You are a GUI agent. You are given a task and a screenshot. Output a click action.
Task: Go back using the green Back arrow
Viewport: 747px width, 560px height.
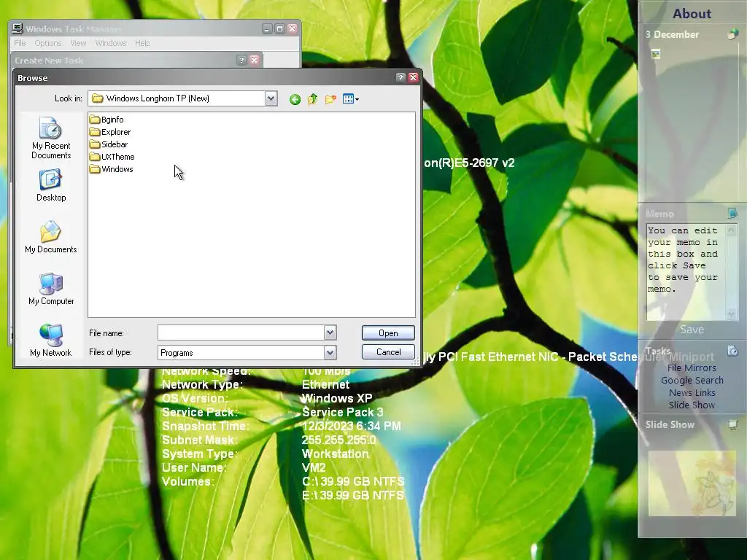coord(295,99)
